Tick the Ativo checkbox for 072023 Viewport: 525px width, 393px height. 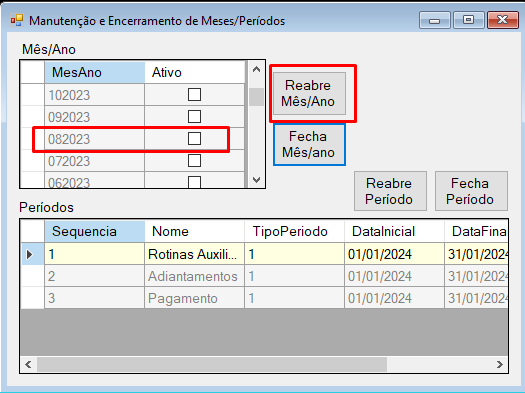pos(194,161)
